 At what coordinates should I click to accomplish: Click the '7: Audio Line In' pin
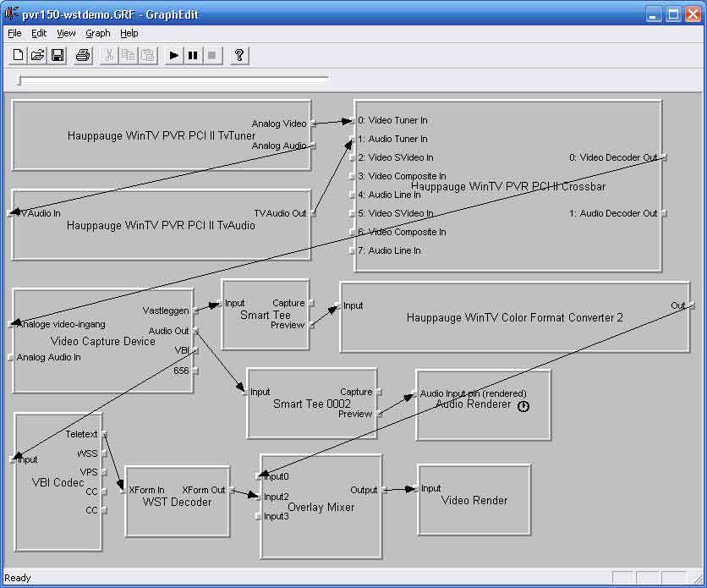352,250
